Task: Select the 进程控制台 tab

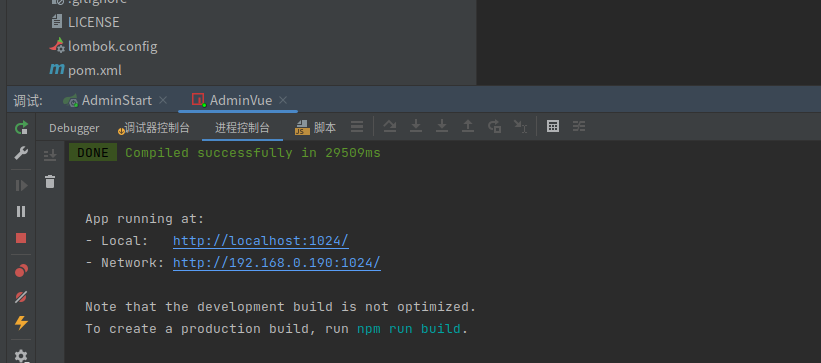Action: [242, 128]
